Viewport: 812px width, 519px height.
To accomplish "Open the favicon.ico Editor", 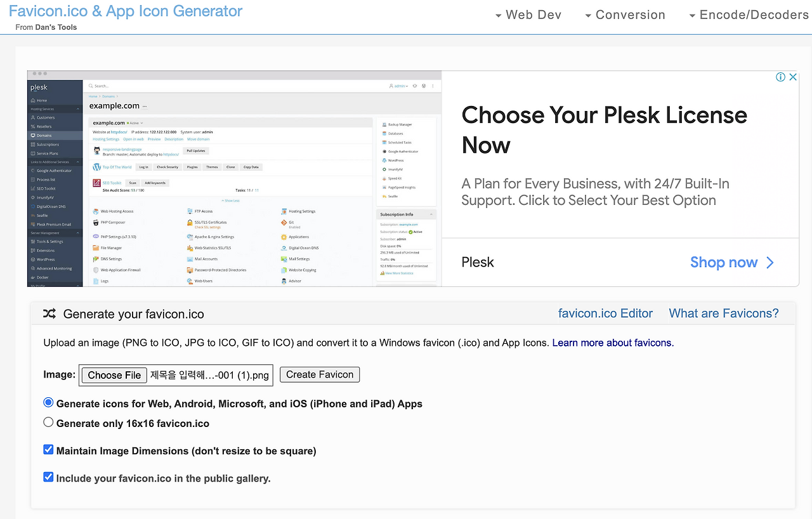I will (605, 313).
